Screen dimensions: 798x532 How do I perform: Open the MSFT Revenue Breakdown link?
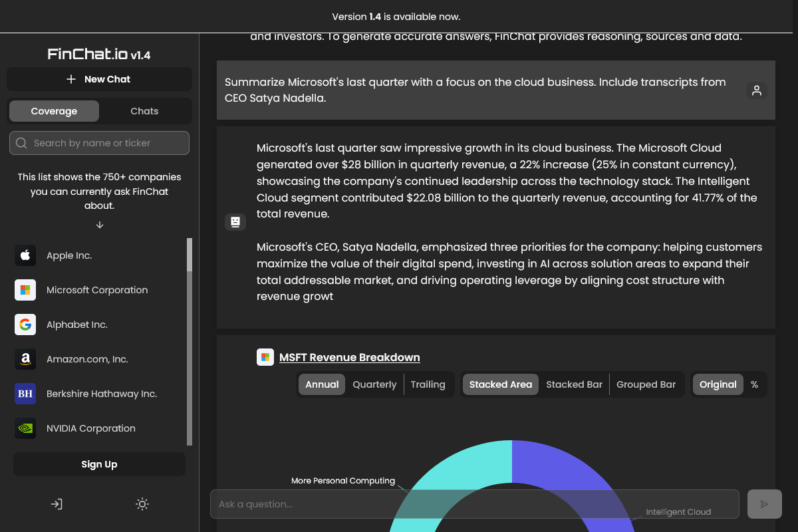pyautogui.click(x=350, y=357)
